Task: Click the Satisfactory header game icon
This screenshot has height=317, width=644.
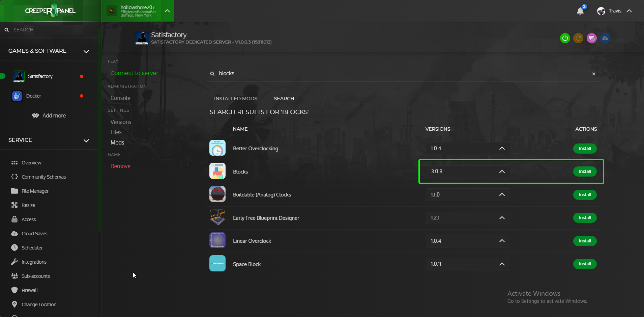Action: (x=142, y=38)
